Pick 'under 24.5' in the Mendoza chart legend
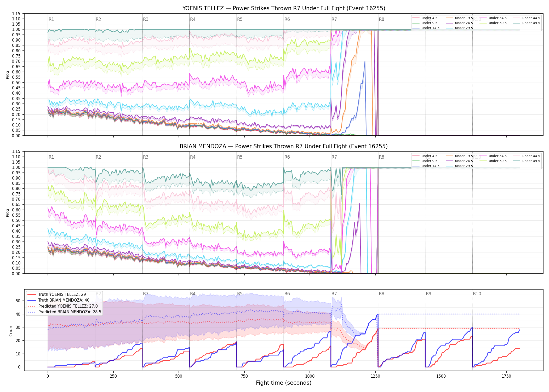 [459, 161]
